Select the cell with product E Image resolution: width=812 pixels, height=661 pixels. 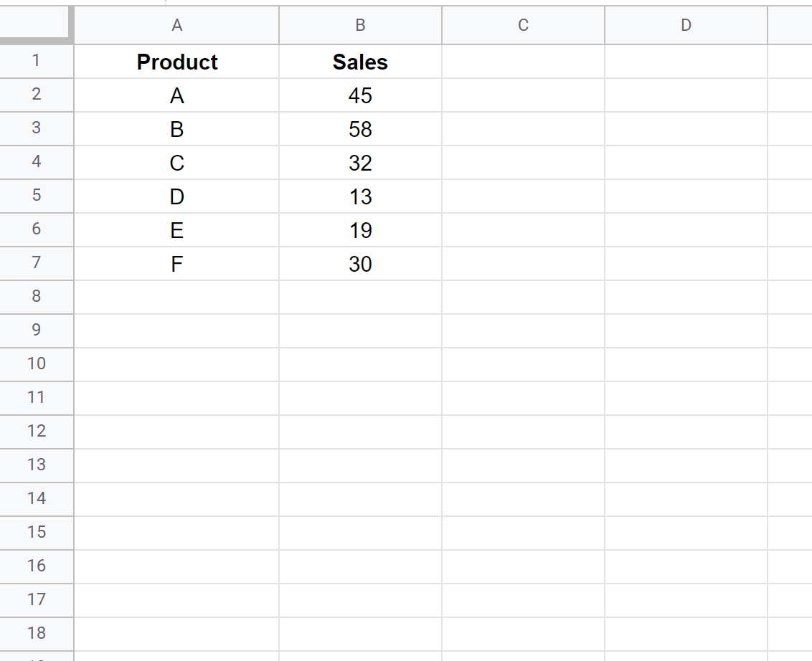[x=176, y=230]
